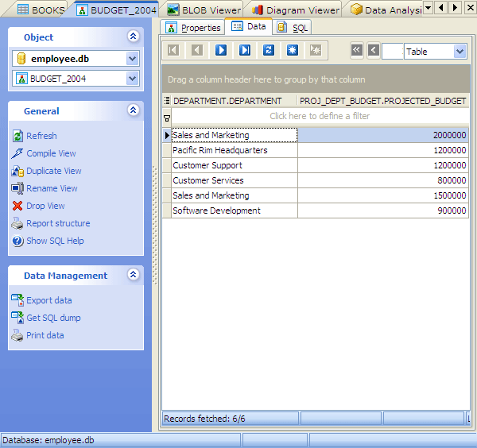Click the Show SQL Help question icon

pos(17,241)
